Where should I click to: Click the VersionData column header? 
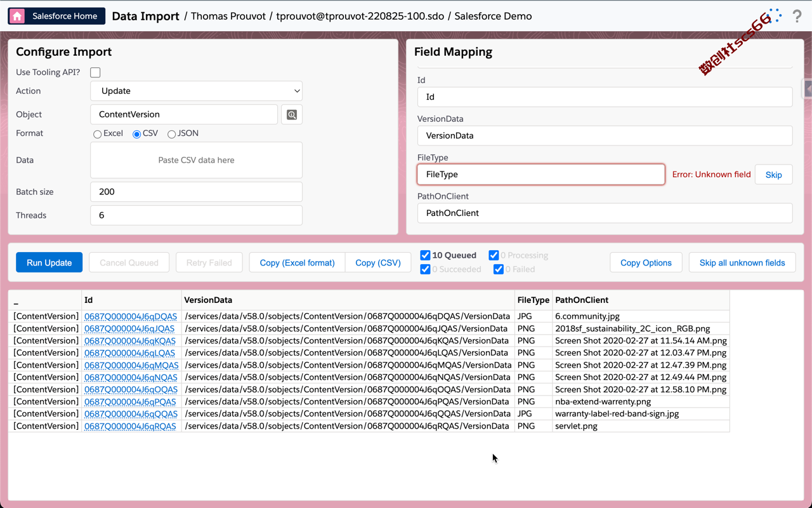pyautogui.click(x=348, y=300)
